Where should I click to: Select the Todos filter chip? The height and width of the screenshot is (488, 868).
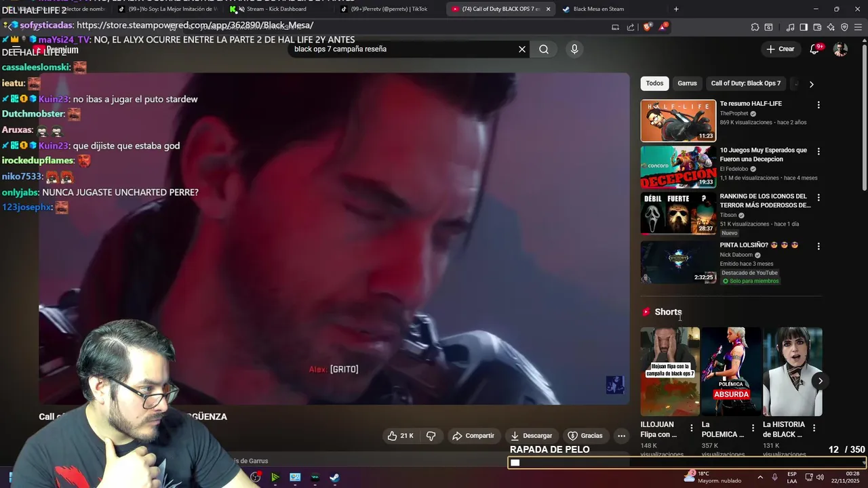(654, 83)
